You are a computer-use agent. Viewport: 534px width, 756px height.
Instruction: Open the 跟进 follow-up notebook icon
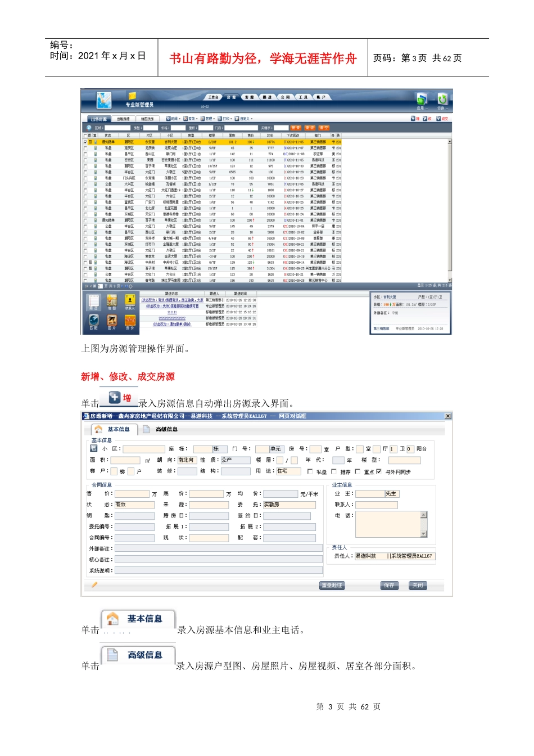pos(94,303)
